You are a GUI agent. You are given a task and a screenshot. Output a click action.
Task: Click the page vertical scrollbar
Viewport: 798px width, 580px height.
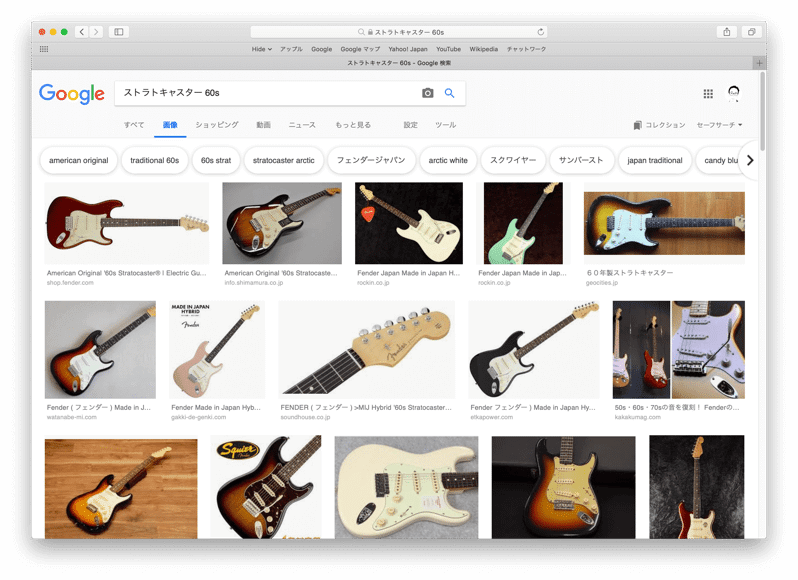click(762, 112)
